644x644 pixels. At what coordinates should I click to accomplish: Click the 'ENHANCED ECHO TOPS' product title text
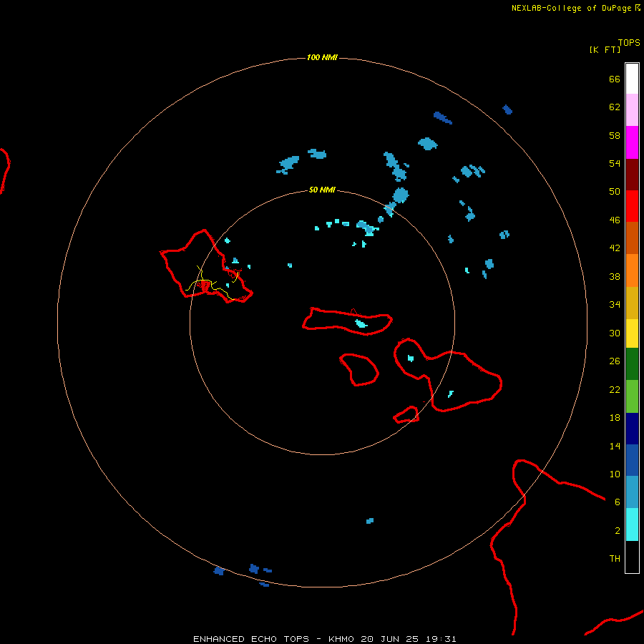coord(251,639)
